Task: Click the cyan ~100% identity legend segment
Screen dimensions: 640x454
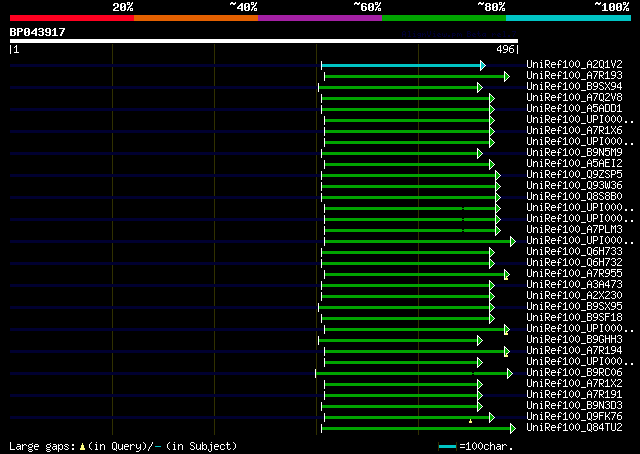Action: (x=569, y=18)
